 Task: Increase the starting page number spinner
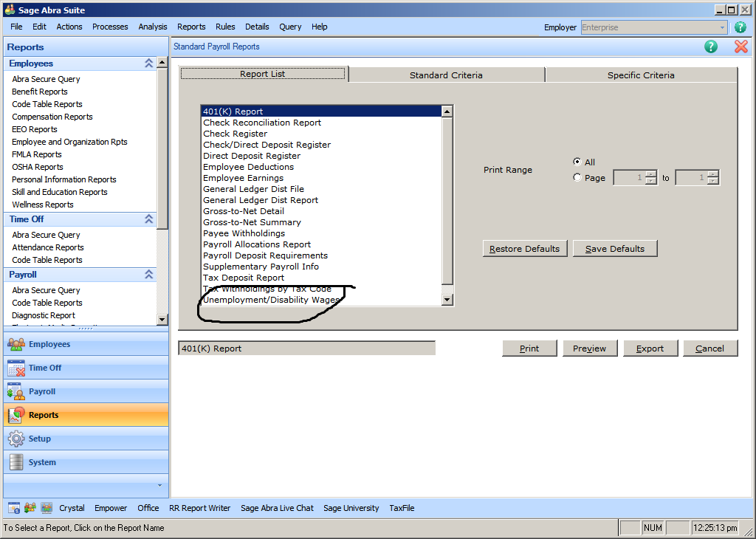pyautogui.click(x=651, y=174)
